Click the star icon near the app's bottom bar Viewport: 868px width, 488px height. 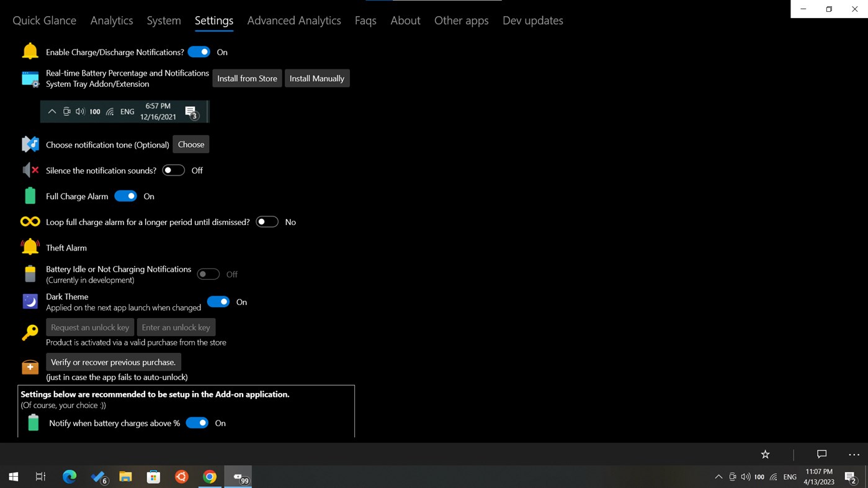tap(765, 455)
